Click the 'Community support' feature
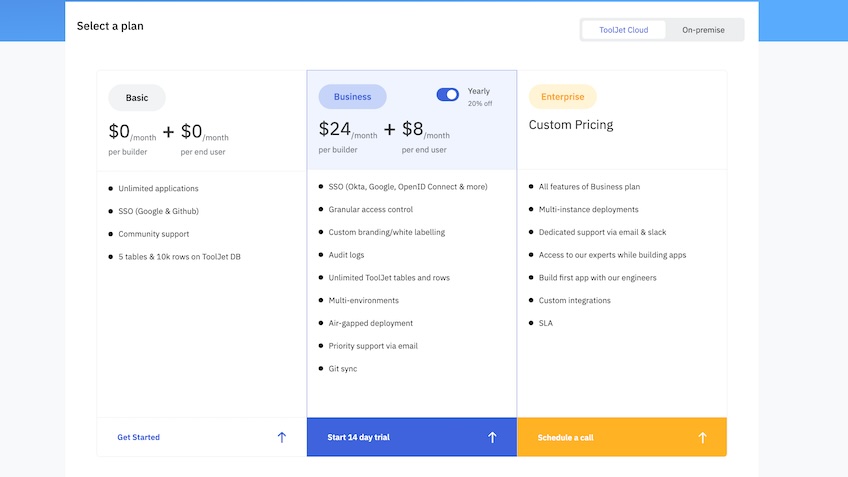 tap(154, 234)
